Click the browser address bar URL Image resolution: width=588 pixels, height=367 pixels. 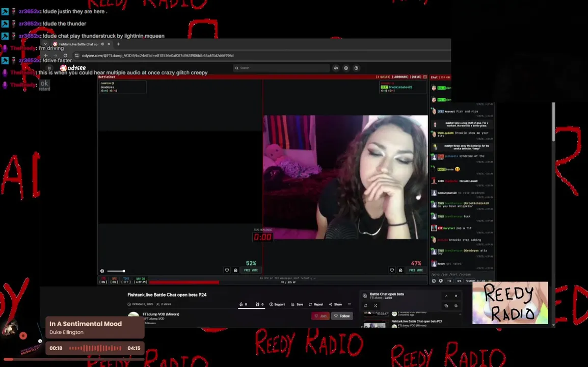tap(158, 56)
